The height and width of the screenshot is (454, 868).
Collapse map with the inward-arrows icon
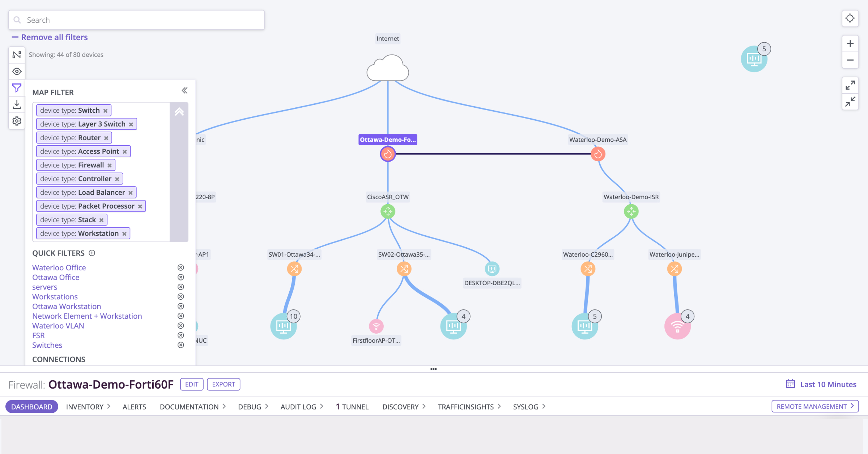pos(850,102)
